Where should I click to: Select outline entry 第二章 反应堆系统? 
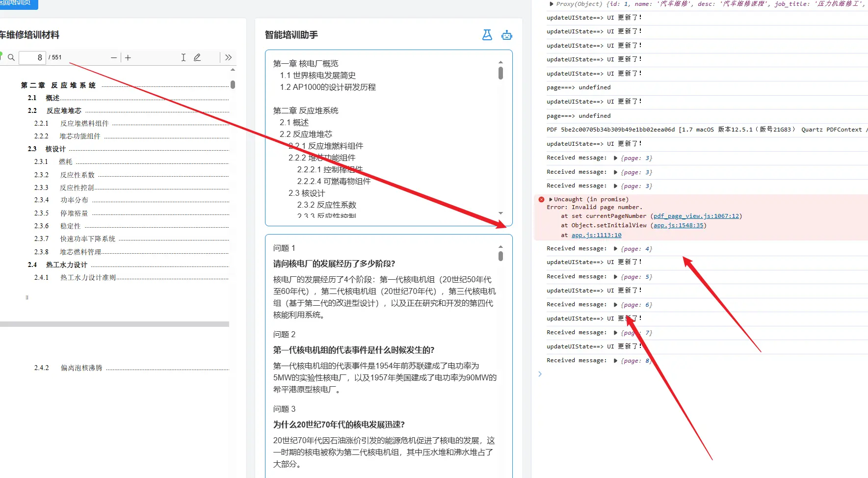coord(306,111)
